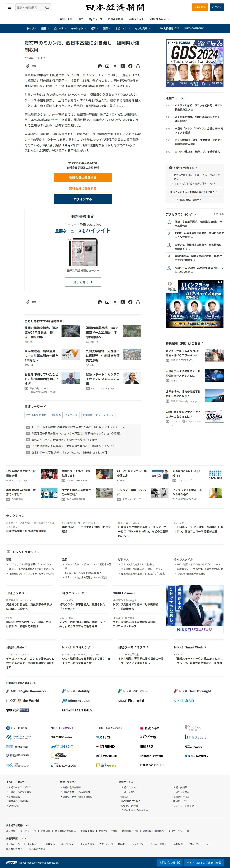Open the GDS 2024 NIKKEI FORUM banner
This screenshot has width=230, height=868.
click(195, 63)
